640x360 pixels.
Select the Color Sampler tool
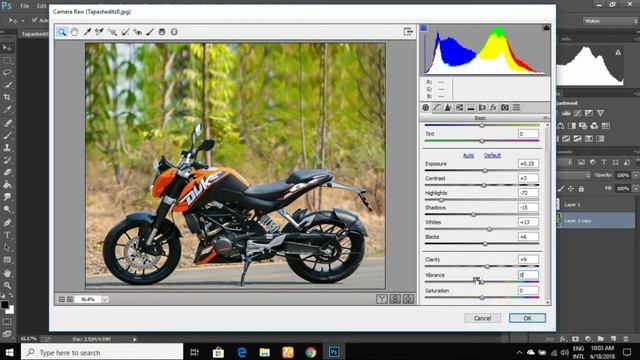point(99,32)
